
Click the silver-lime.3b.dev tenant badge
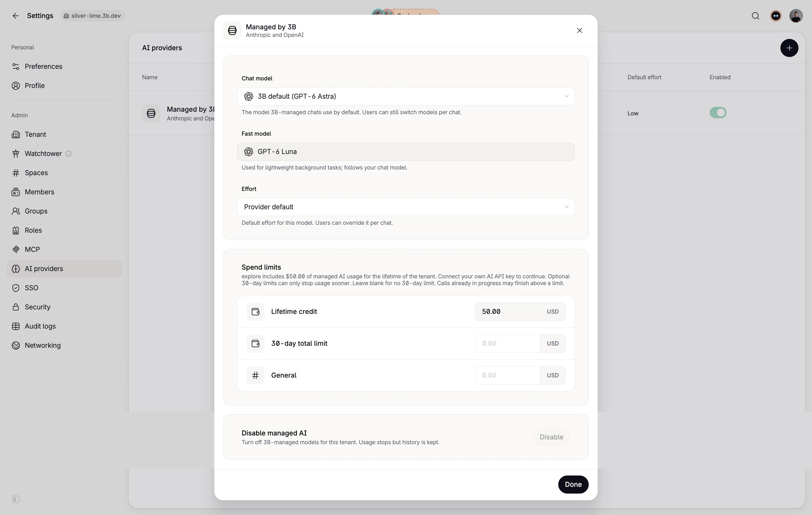(92, 16)
